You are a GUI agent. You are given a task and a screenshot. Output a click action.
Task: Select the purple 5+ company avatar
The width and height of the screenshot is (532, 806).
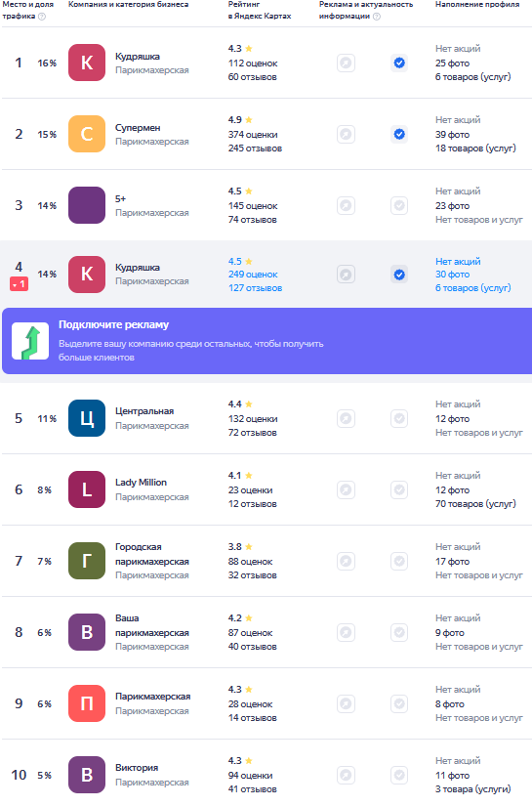[87, 205]
